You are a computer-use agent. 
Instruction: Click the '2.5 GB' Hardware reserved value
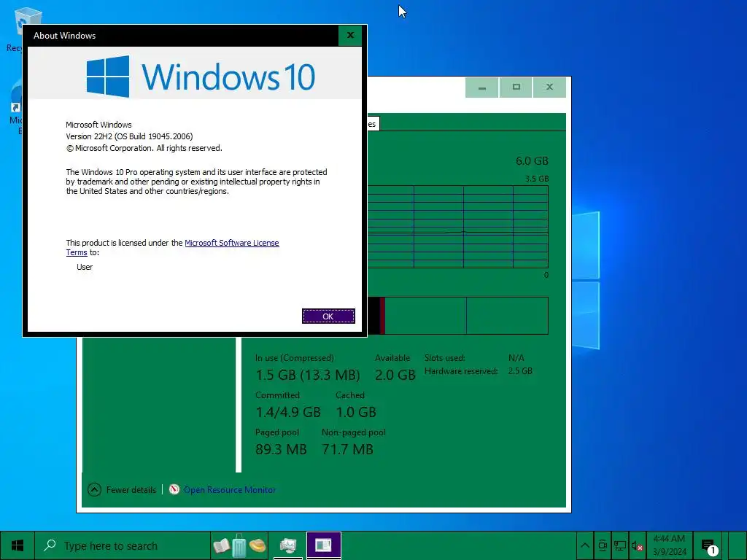(520, 371)
